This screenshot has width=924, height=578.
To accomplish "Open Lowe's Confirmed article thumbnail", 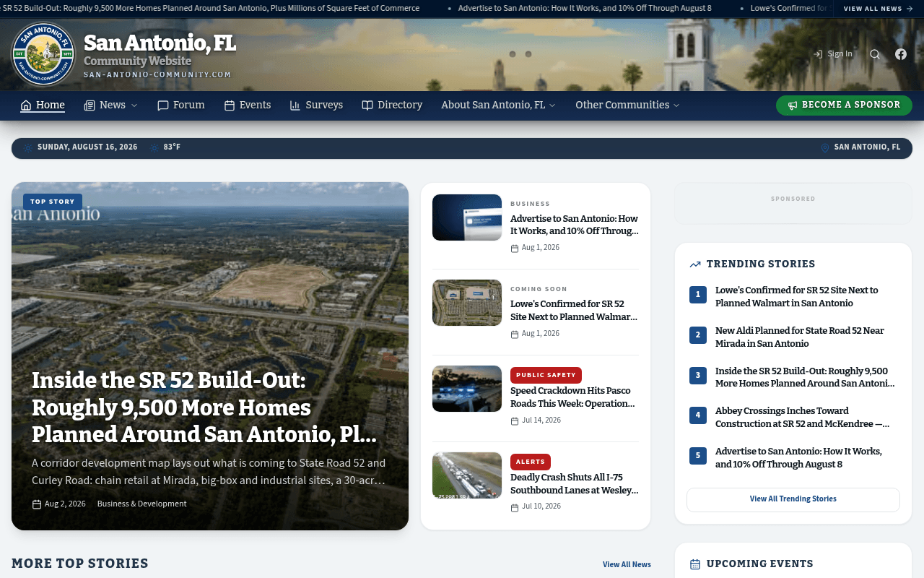I will [467, 303].
